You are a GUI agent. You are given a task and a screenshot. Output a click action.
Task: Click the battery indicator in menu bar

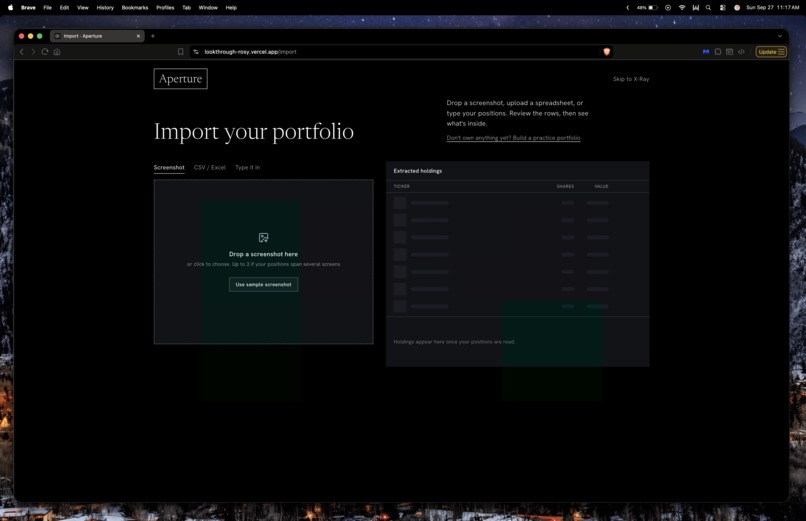pyautogui.click(x=647, y=8)
